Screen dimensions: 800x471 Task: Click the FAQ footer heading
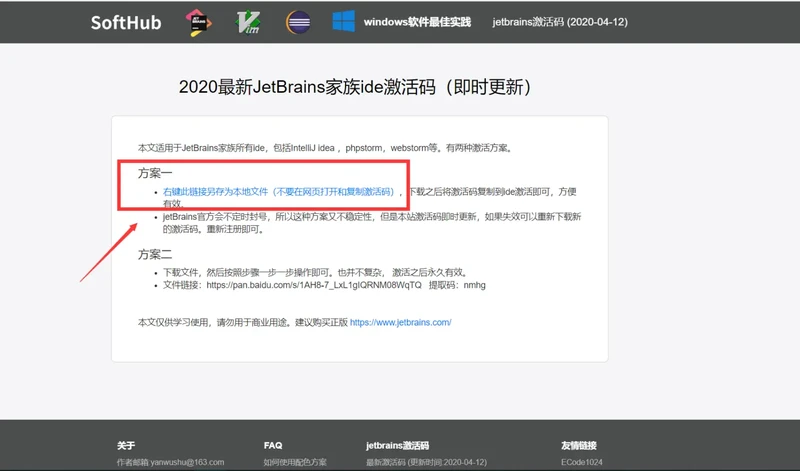(273, 445)
